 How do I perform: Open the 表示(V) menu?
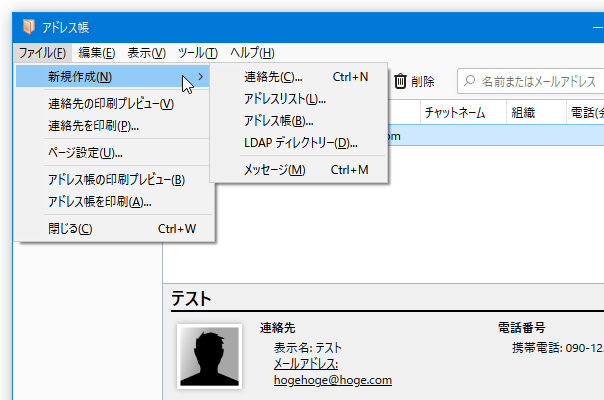click(x=146, y=53)
